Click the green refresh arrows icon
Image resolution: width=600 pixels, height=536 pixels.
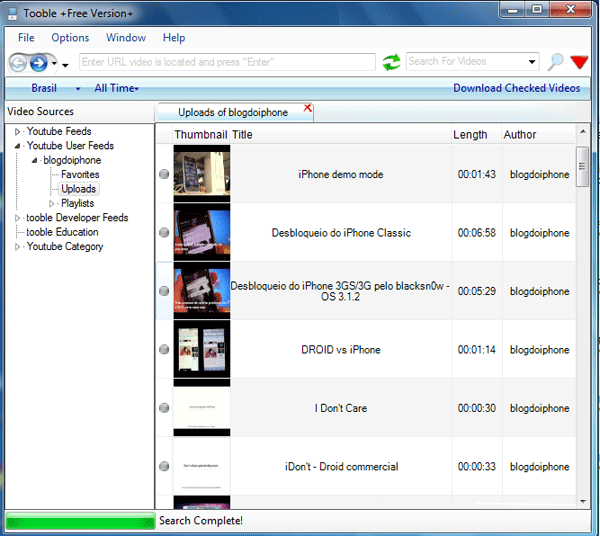coord(391,62)
